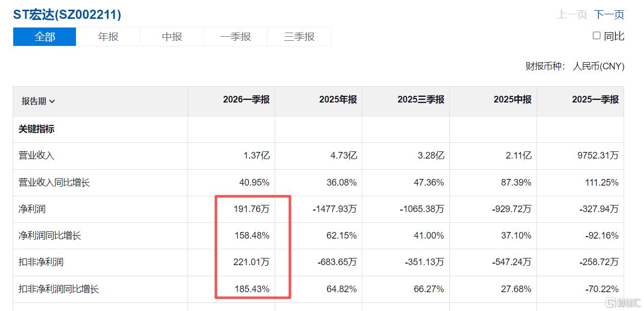Expand the 报告期 dropdown arrow

click(52, 101)
